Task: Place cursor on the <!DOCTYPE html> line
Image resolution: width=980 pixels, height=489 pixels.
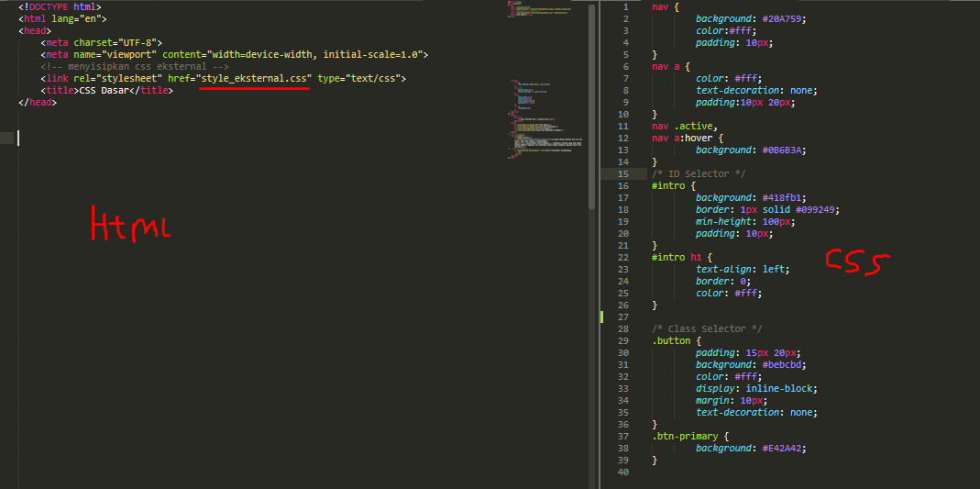Action: click(60, 6)
